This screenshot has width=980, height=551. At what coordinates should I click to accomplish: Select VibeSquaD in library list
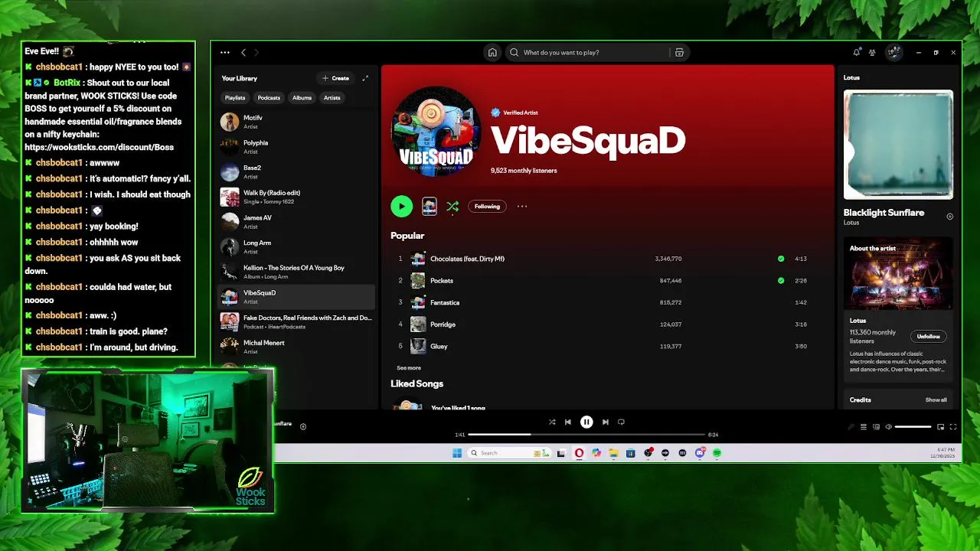tap(296, 297)
